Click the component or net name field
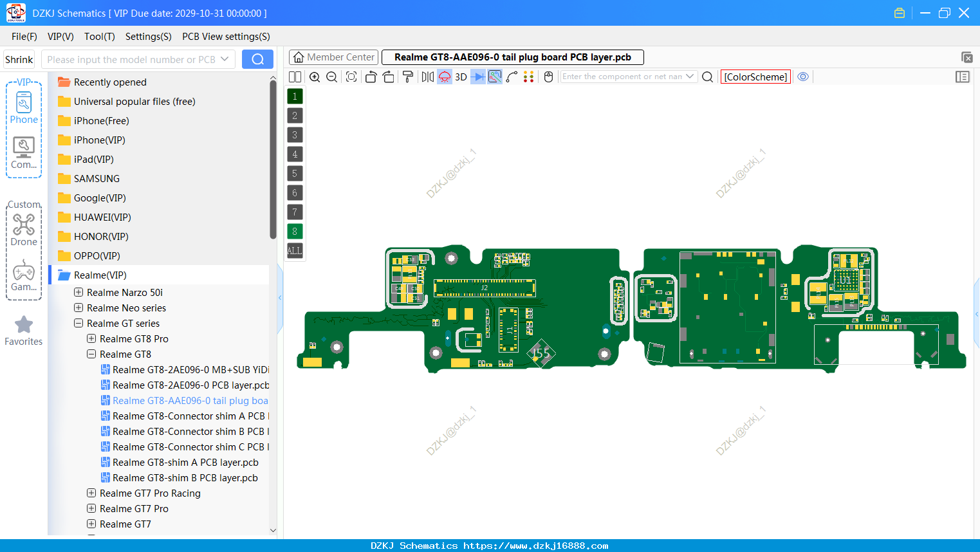Screen dimensions: 980x552 [622, 77]
